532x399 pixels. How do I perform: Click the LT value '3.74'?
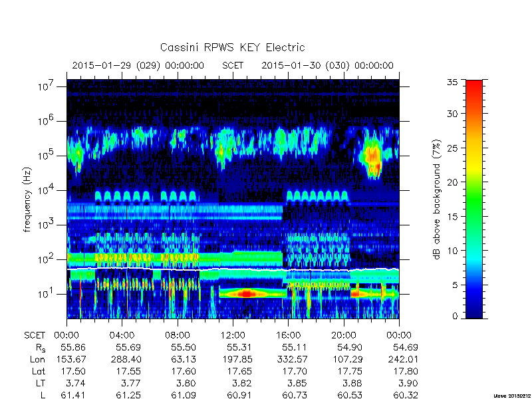[75, 383]
